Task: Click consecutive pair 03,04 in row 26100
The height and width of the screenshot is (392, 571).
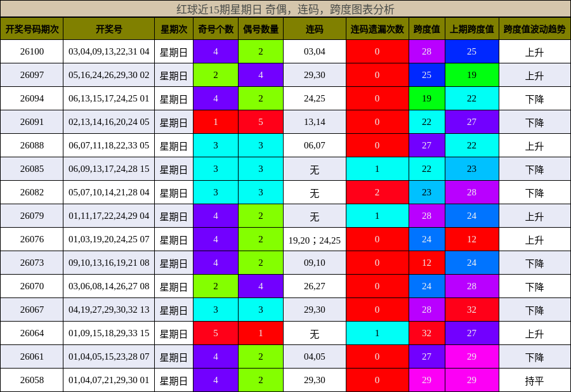Action: tap(315, 51)
